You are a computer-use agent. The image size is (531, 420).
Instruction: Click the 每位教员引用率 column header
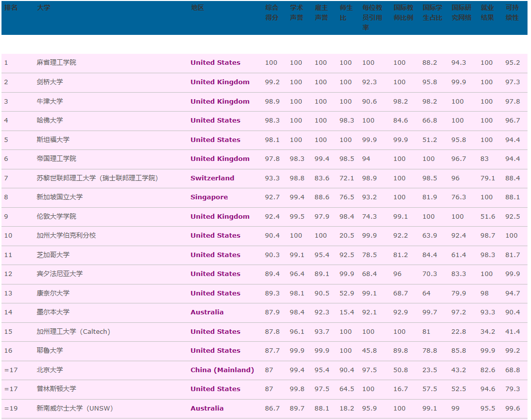pyautogui.click(x=372, y=17)
